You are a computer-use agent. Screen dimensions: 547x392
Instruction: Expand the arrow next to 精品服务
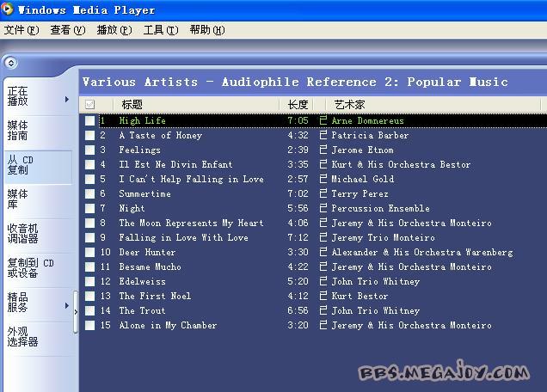pos(67,306)
